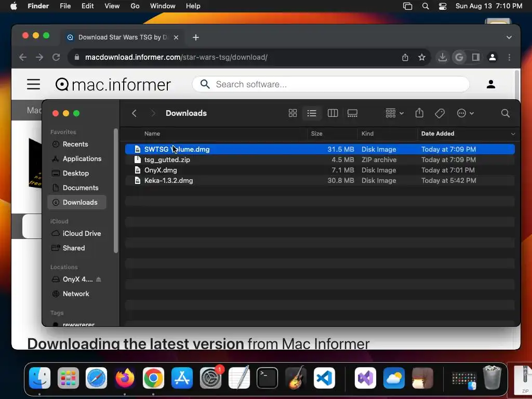Screen dimensions: 532x399
Task: Open Chrome downloads icon
Action: [x=442, y=57]
